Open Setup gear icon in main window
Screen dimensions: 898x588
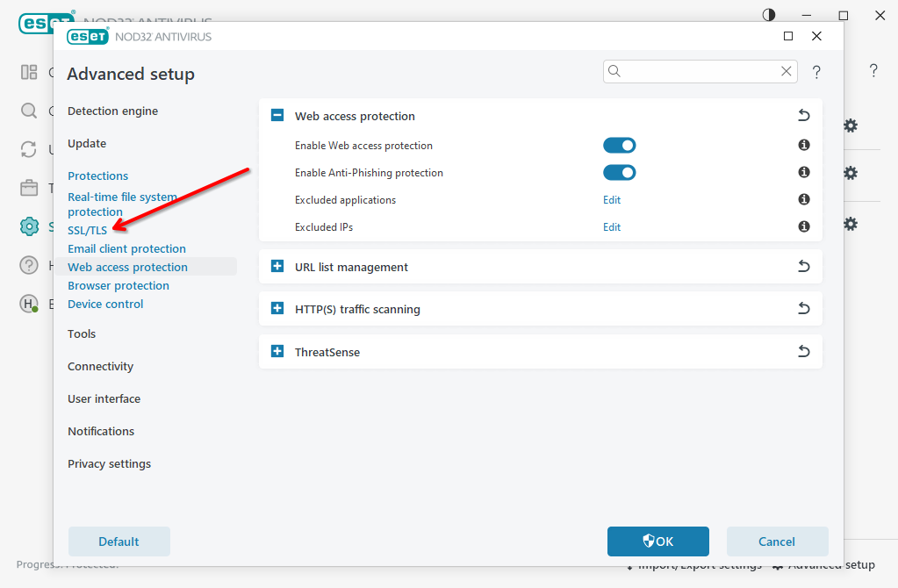pos(29,226)
